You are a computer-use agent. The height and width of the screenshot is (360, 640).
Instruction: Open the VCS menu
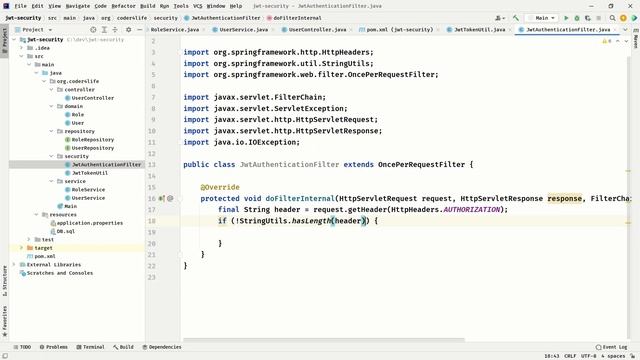(198, 6)
